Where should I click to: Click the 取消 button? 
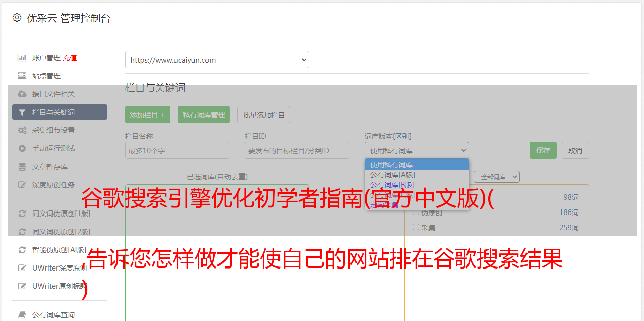(575, 150)
